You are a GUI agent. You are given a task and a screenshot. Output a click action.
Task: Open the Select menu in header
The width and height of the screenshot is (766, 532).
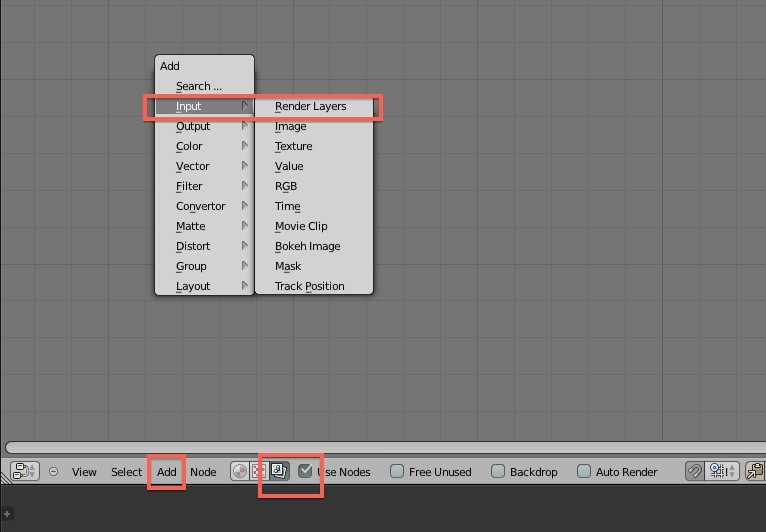[127, 472]
